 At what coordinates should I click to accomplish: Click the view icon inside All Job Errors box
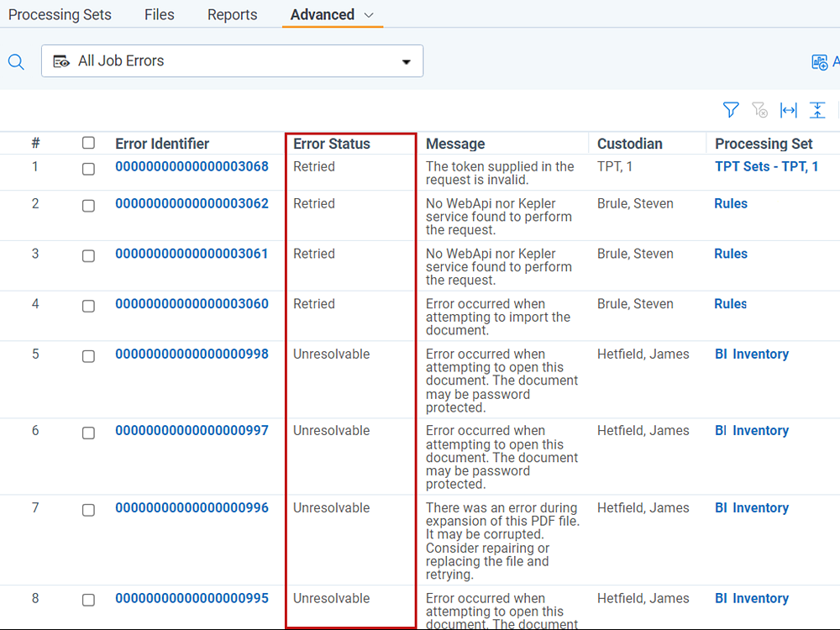point(61,61)
